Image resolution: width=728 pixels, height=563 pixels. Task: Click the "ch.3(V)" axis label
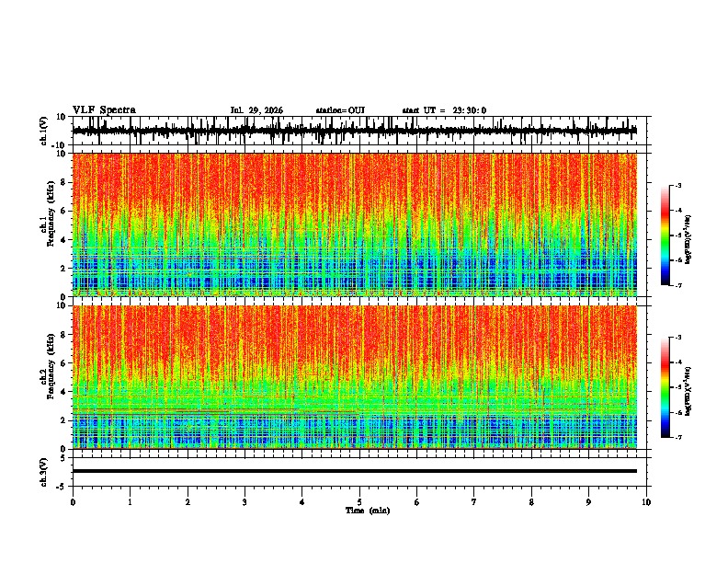44,472
